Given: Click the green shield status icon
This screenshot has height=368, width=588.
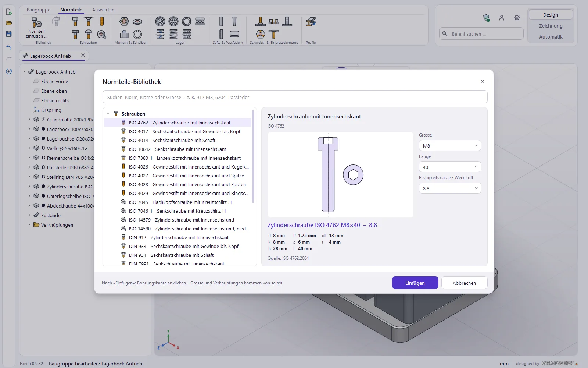Looking at the screenshot, I should click(x=486, y=18).
